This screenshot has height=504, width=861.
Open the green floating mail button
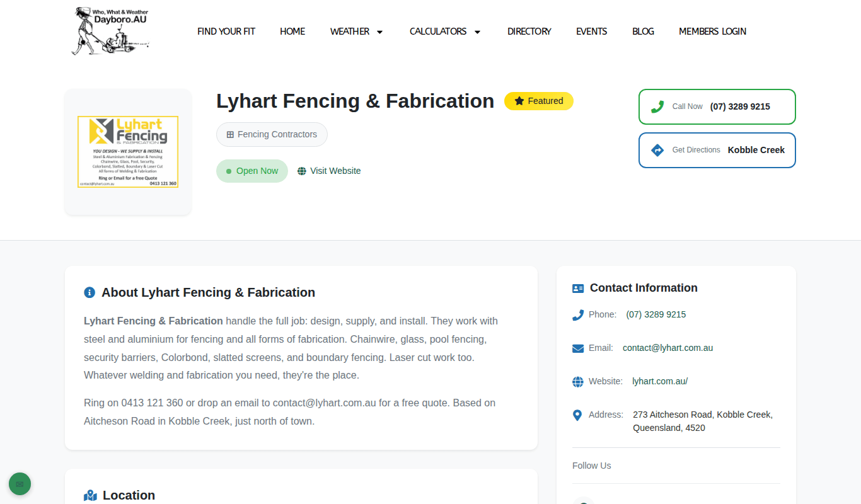pos(20,484)
